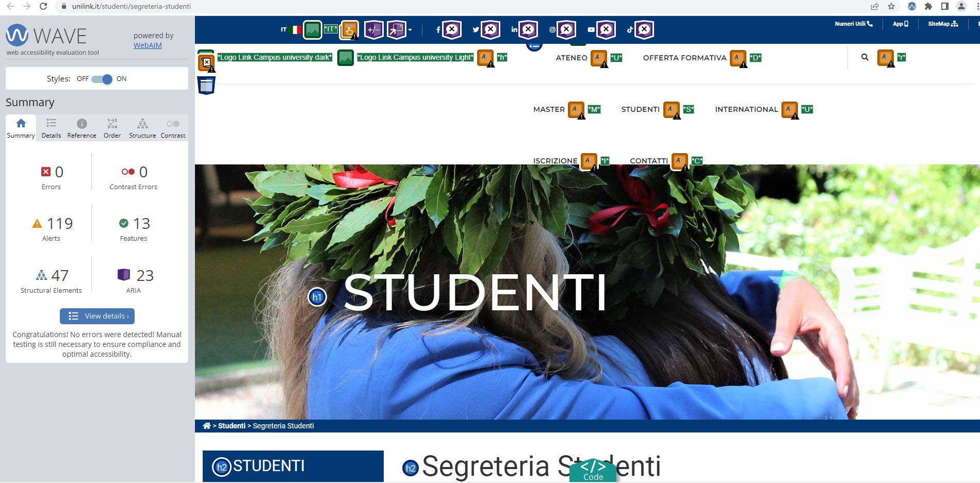The image size is (980, 483).
Task: Reload the page with the browser refresh button
Action: click(43, 6)
